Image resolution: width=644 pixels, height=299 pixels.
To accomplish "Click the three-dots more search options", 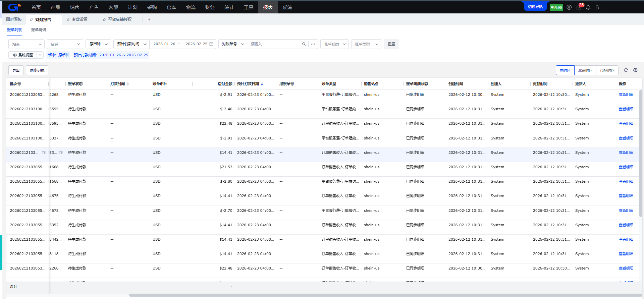I will click(x=313, y=44).
